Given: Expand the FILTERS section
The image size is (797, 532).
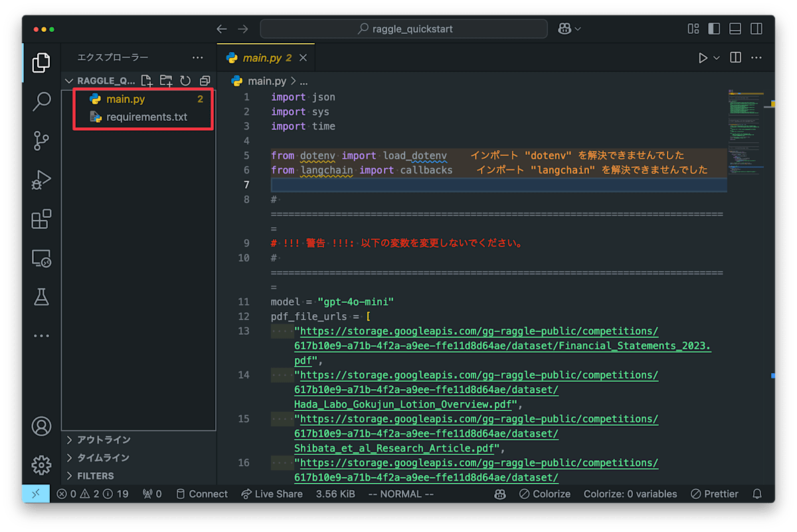Looking at the screenshot, I should pos(139,476).
